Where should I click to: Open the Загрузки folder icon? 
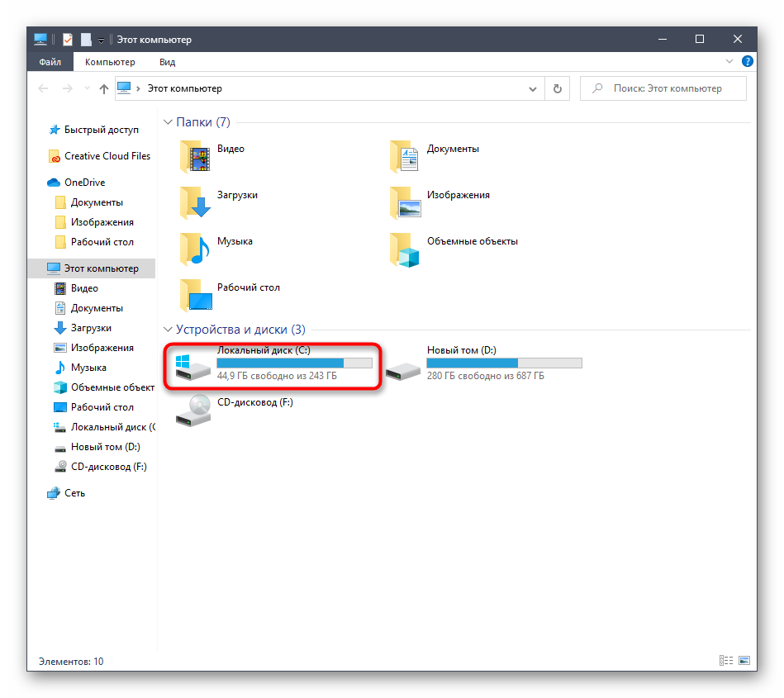click(x=195, y=202)
